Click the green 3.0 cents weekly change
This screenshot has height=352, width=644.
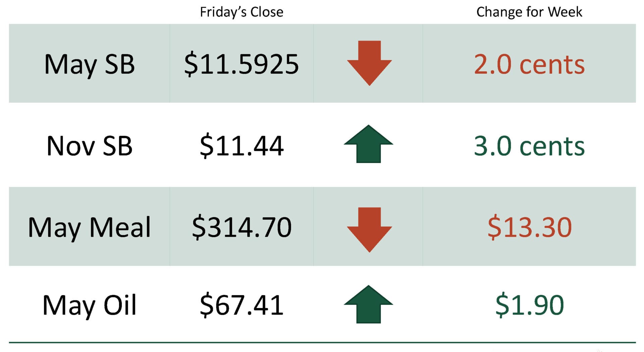pos(529,146)
